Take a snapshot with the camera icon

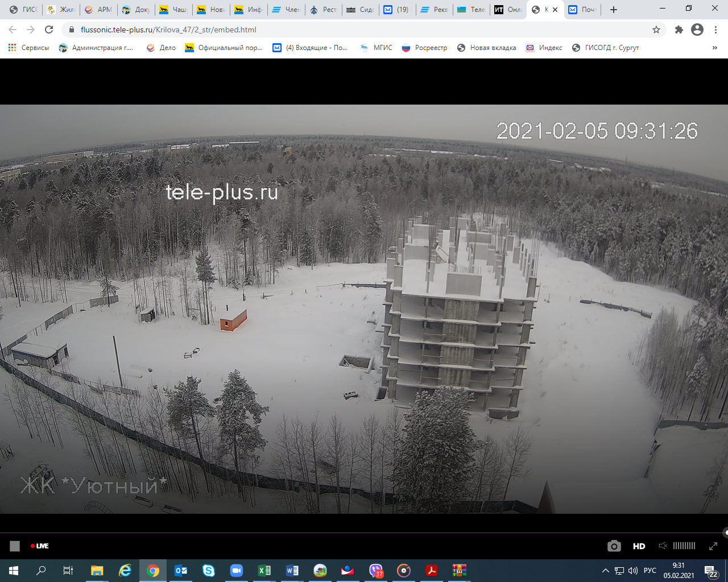[x=614, y=546]
